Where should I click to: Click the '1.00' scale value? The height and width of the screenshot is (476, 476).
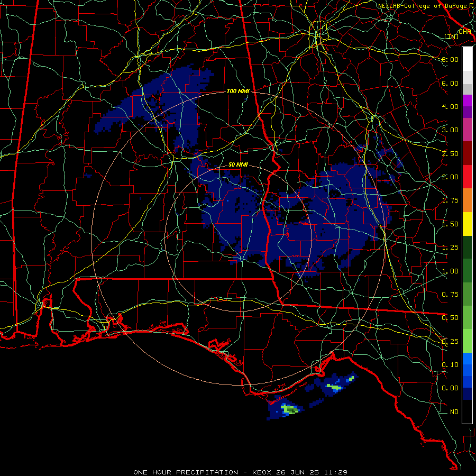(450, 271)
